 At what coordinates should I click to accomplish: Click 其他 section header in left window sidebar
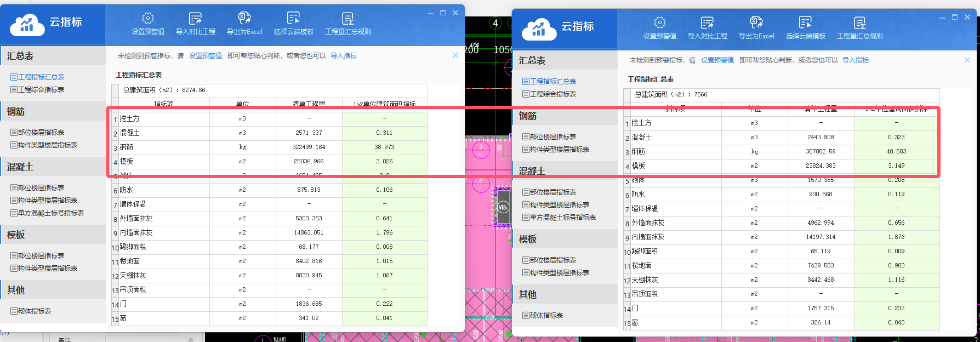point(53,290)
